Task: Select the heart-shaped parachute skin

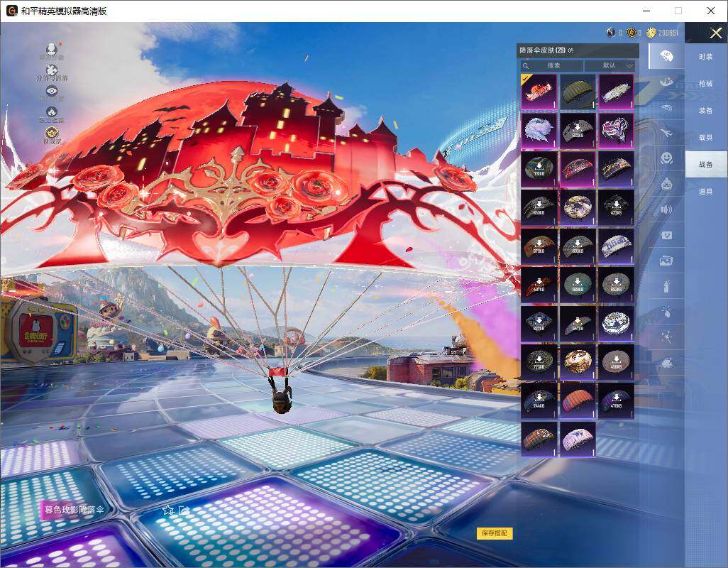Action: coord(616,131)
